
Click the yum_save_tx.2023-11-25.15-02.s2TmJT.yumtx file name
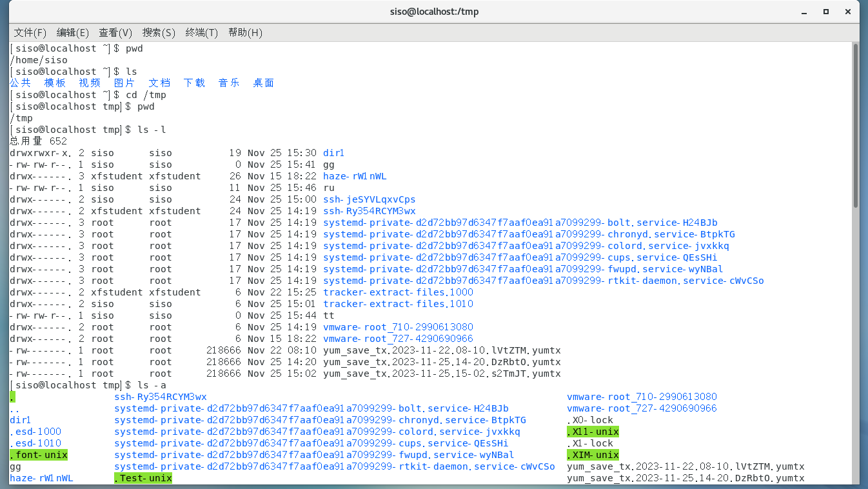(442, 374)
